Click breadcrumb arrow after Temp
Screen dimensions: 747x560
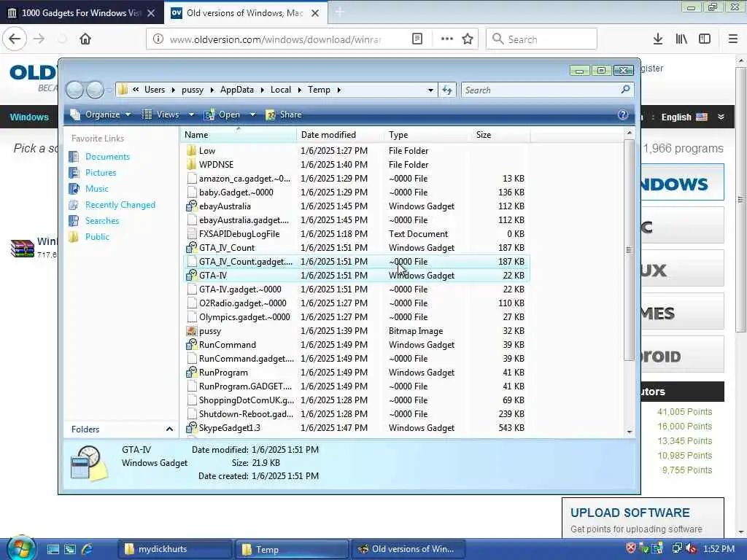pos(338,90)
